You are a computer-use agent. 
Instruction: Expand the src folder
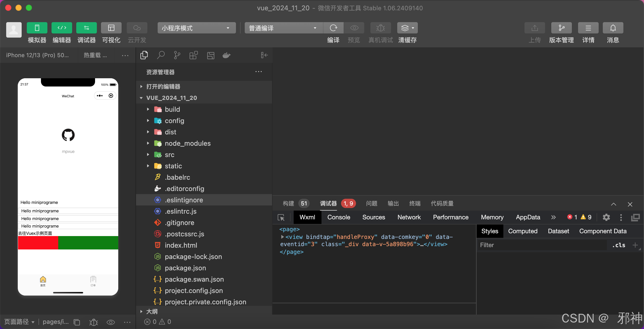(x=170, y=155)
